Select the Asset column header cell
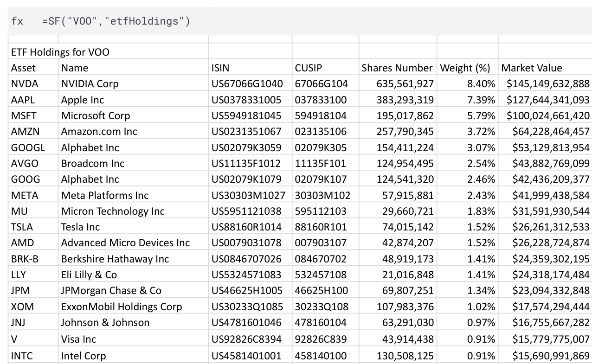Image resolution: width=592 pixels, height=364 pixels. tap(33, 68)
